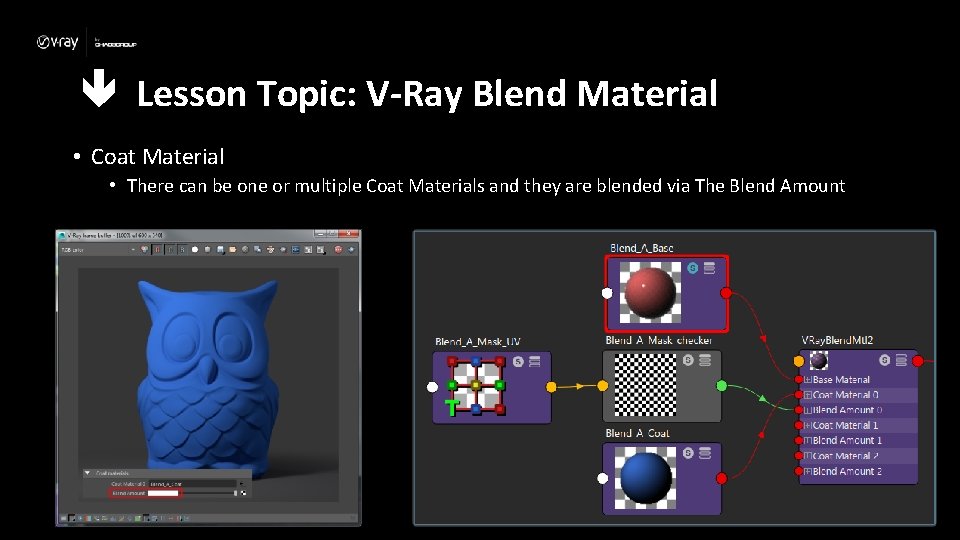Click Coat Material 0 name field
The image size is (960, 540).
pos(192,484)
